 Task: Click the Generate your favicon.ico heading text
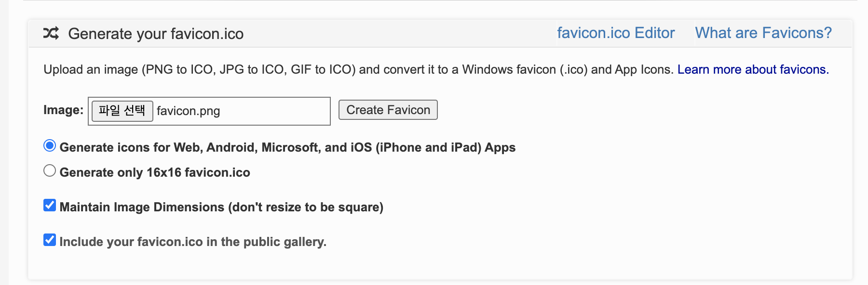pyautogui.click(x=156, y=34)
